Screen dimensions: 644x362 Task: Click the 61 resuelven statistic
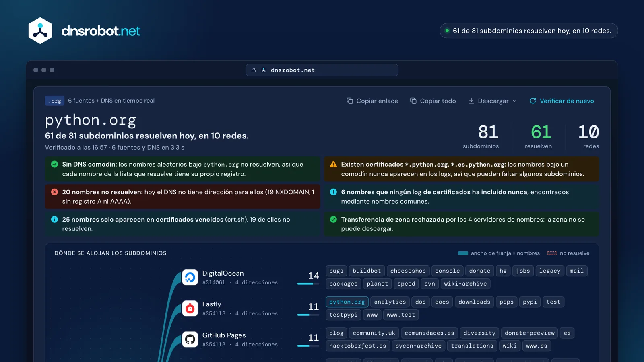(539, 136)
